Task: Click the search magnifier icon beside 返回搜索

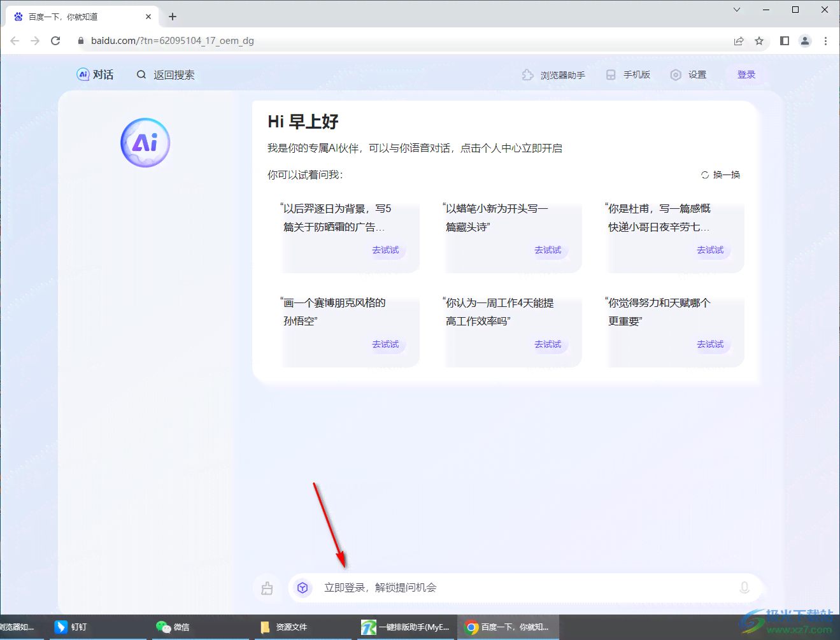Action: coord(141,75)
